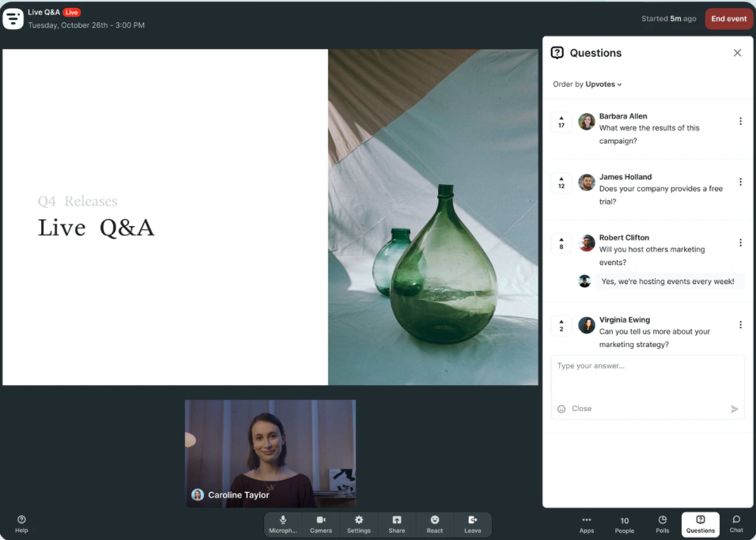Click the Live Q&A event title
The image size is (756, 540).
(43, 13)
